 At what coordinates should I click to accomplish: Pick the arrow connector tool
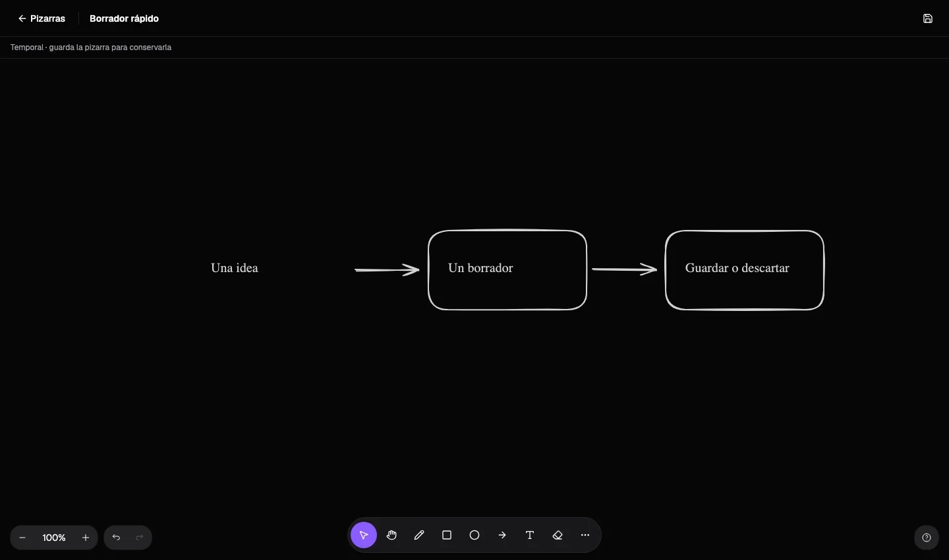502,536
